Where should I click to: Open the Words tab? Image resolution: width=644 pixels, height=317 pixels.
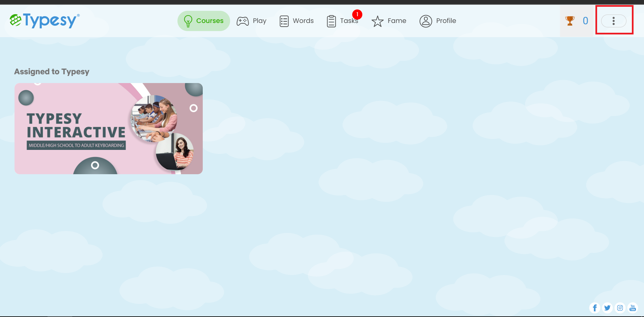click(297, 21)
